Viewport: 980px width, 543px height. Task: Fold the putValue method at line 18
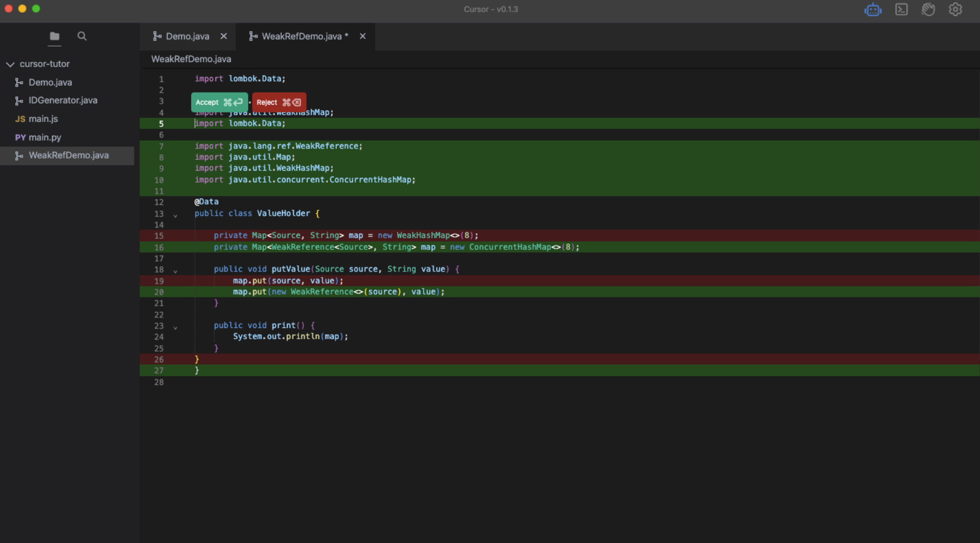pyautogui.click(x=176, y=271)
